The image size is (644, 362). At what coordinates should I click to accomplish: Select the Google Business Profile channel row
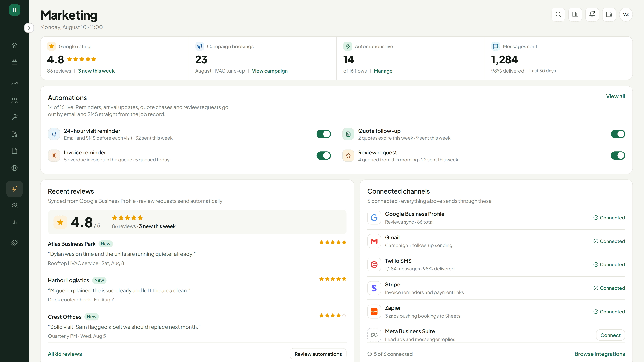click(496, 218)
